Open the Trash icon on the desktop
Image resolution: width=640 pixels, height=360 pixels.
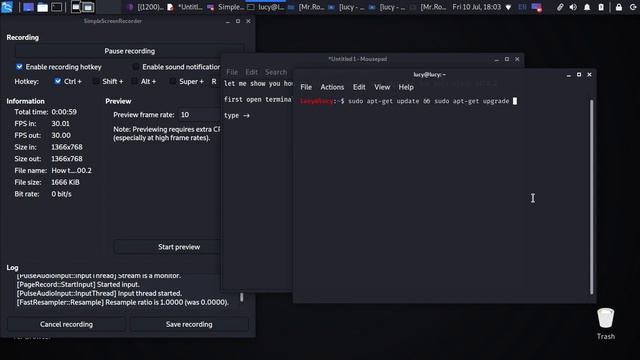[605, 323]
